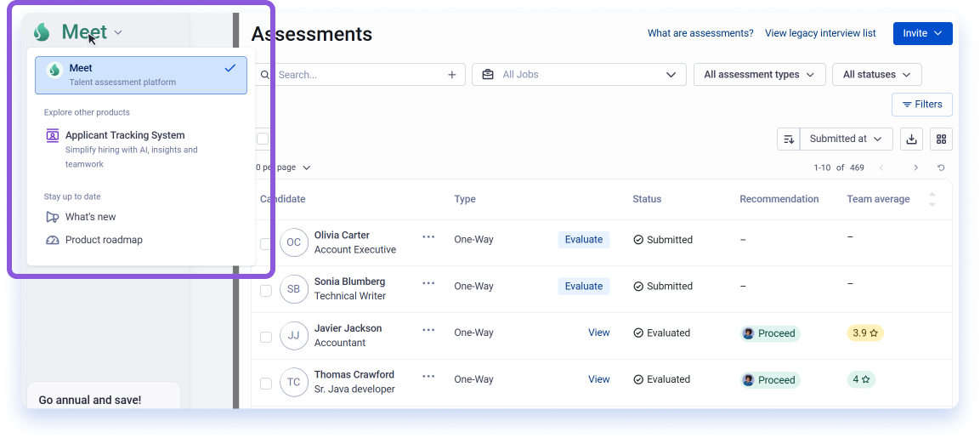Open Sonia Blumberg's more options menu
This screenshot has width=980, height=438.
(x=428, y=283)
